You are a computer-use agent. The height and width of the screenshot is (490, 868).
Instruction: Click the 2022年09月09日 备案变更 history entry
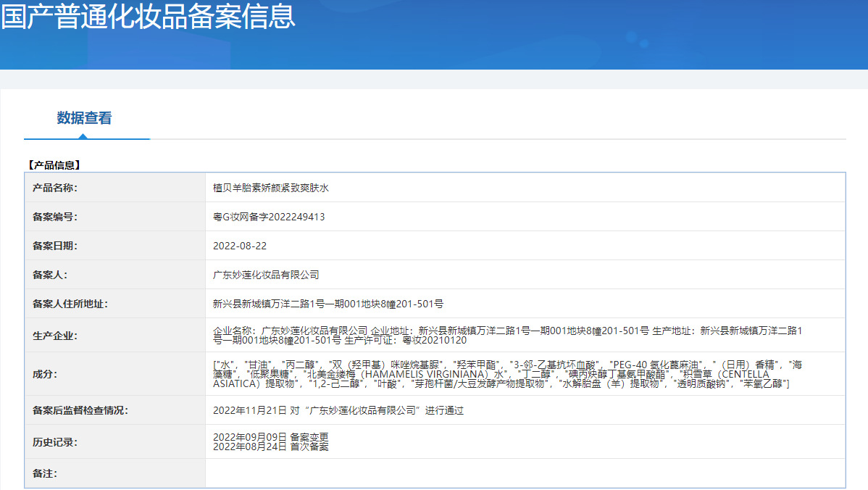pyautogui.click(x=270, y=437)
